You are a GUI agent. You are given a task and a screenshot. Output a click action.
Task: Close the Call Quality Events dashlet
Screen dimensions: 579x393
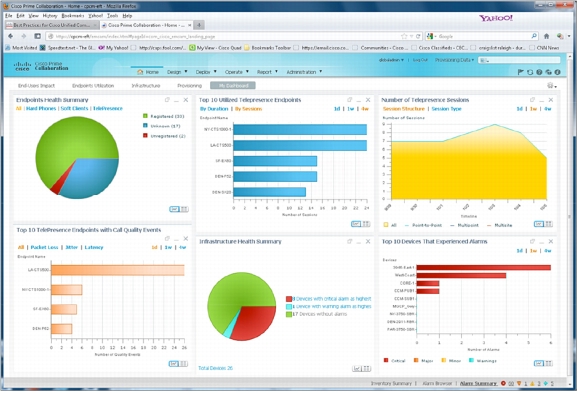186,239
